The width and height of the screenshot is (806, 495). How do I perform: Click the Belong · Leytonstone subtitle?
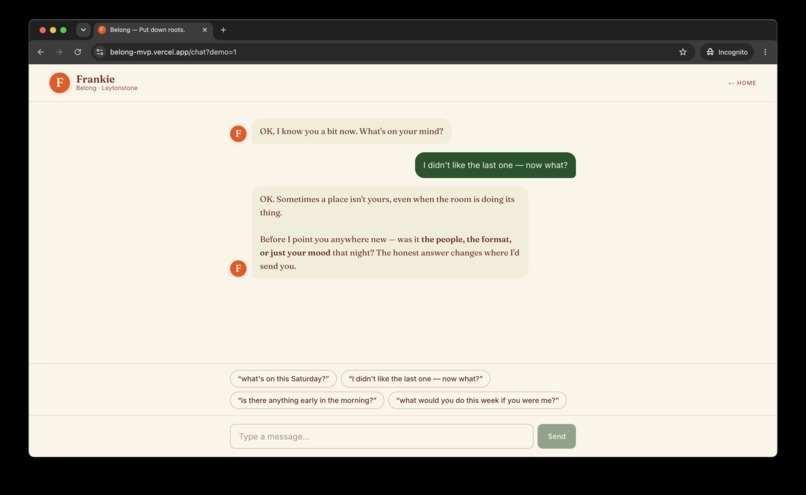(x=107, y=88)
